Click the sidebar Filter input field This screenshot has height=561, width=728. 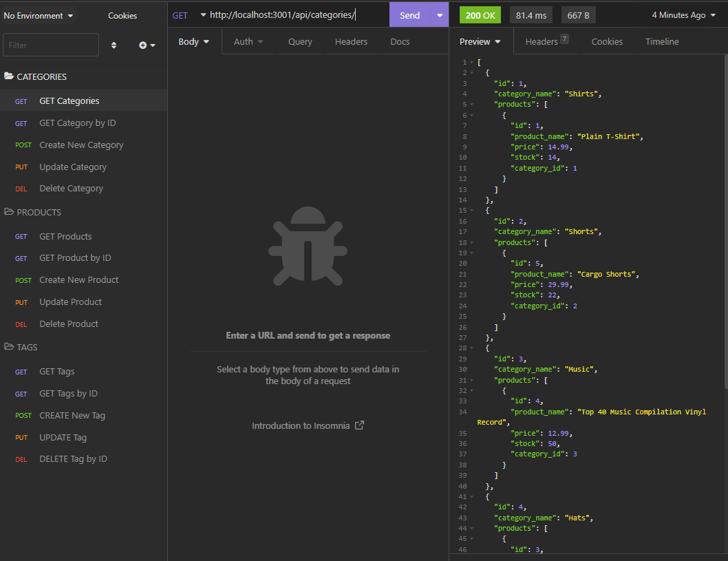(x=50, y=44)
